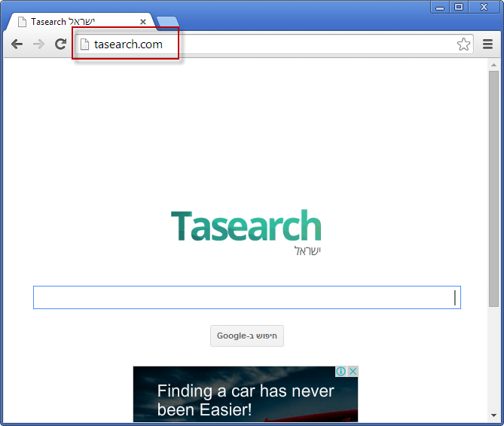This screenshot has width=504, height=426.
Task: Open the Chrome hamburger menu
Action: click(487, 44)
